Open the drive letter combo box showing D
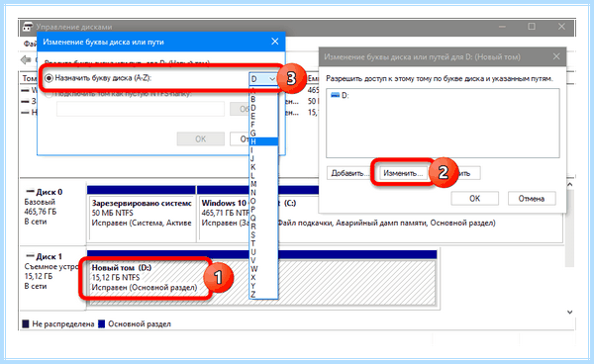This screenshot has width=594, height=364. coord(263,79)
